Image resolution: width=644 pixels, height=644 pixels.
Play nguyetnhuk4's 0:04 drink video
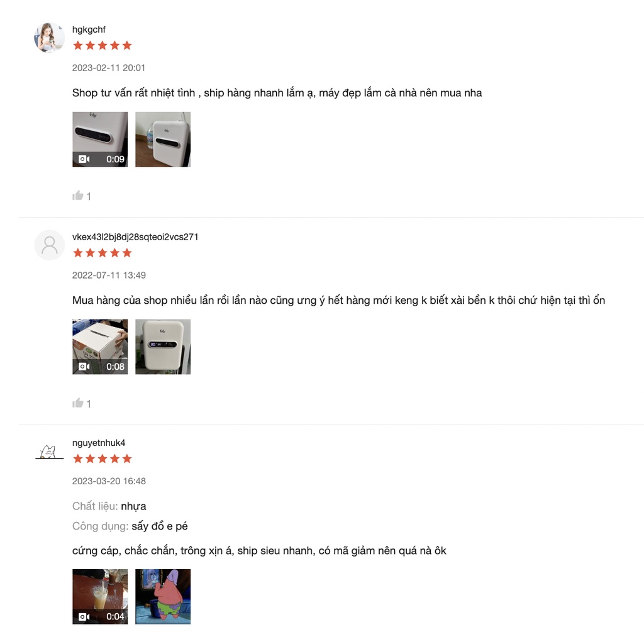[100, 596]
